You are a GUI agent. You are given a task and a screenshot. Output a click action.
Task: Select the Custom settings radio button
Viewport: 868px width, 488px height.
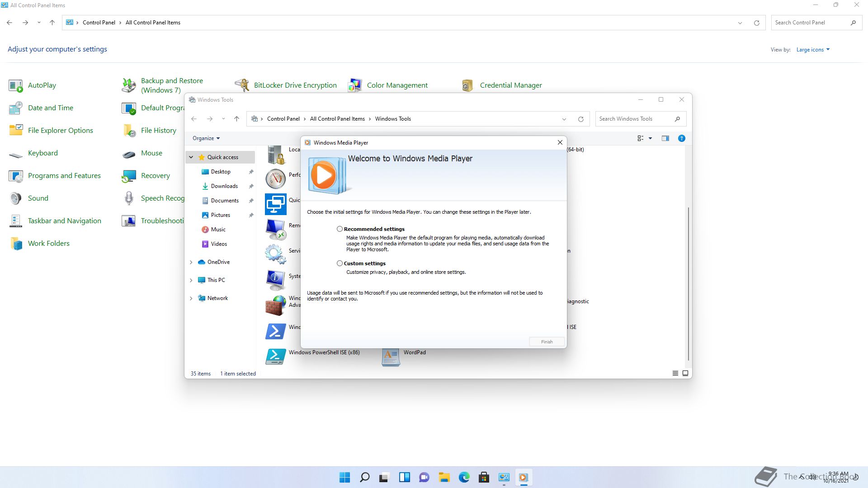340,263
